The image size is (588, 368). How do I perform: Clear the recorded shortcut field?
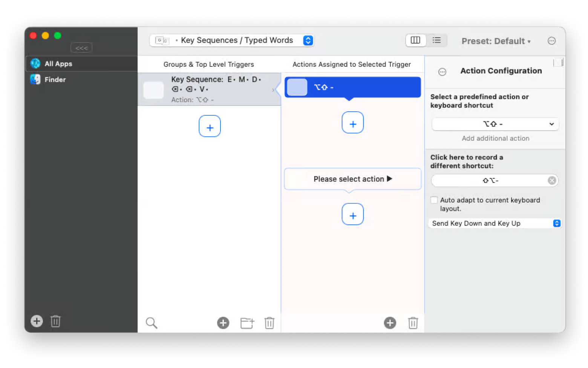click(x=552, y=181)
